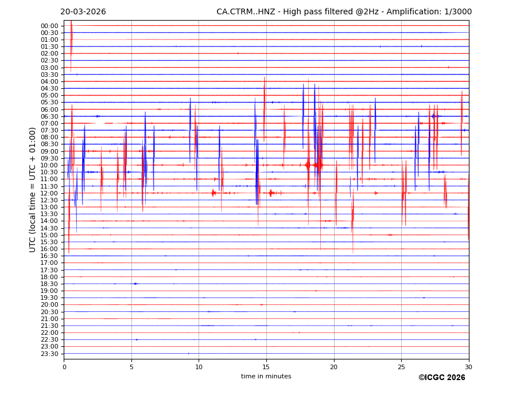
Task: Click the 5 minute x-axis tick label
Action: click(x=131, y=367)
